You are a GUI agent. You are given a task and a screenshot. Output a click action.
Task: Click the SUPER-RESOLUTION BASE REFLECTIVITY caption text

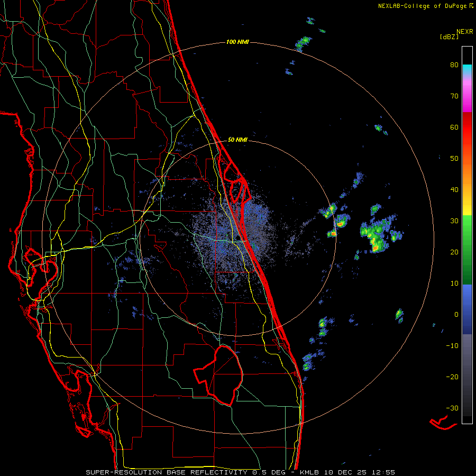point(167,472)
